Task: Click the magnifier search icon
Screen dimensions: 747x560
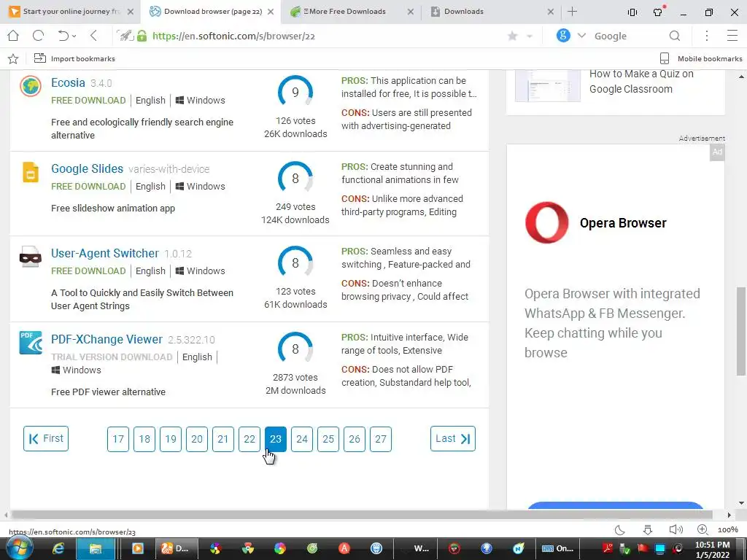Action: (x=675, y=36)
